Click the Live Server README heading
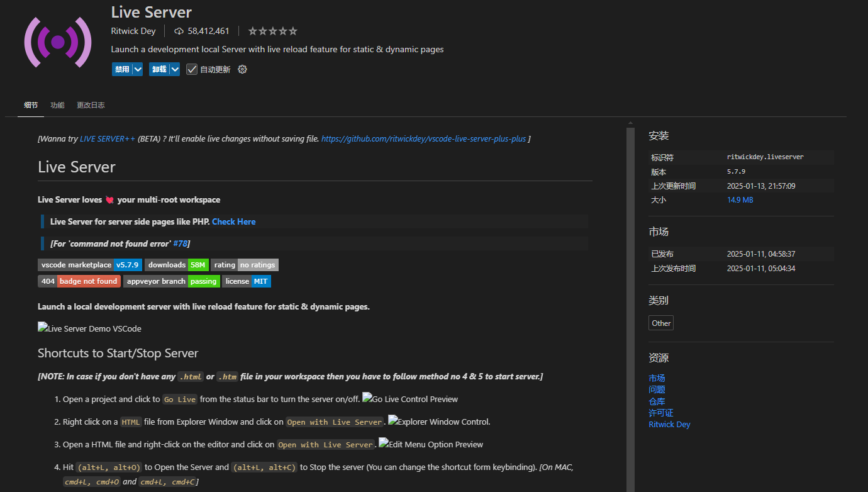Screen dimensions: 868x492 point(77,167)
